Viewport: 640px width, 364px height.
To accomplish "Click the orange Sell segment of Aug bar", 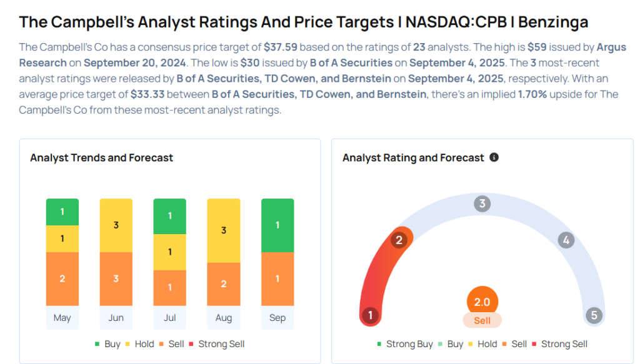I will click(224, 284).
